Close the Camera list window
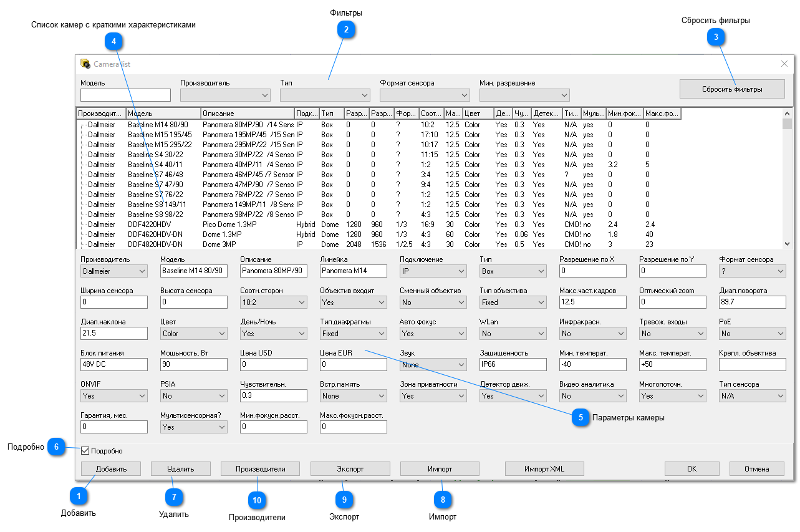This screenshot has height=532, width=800. pos(784,64)
